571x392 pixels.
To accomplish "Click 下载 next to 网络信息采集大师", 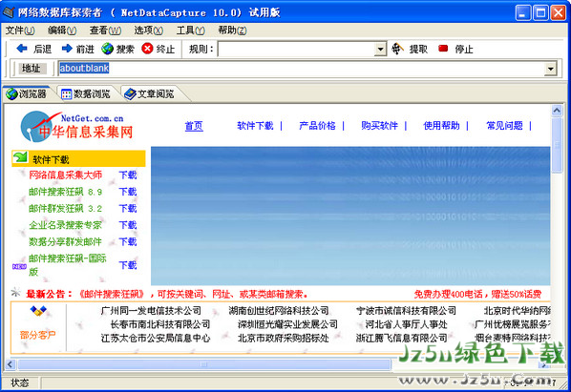I will click(x=128, y=175).
